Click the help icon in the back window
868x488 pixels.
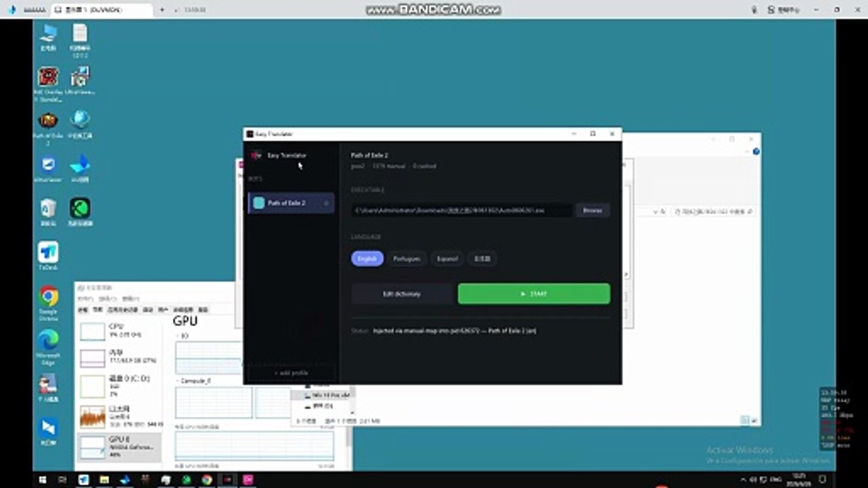coord(756,151)
